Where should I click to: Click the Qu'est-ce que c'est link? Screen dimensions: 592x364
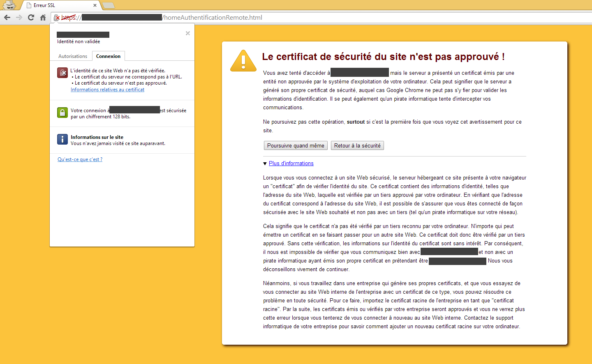click(80, 159)
